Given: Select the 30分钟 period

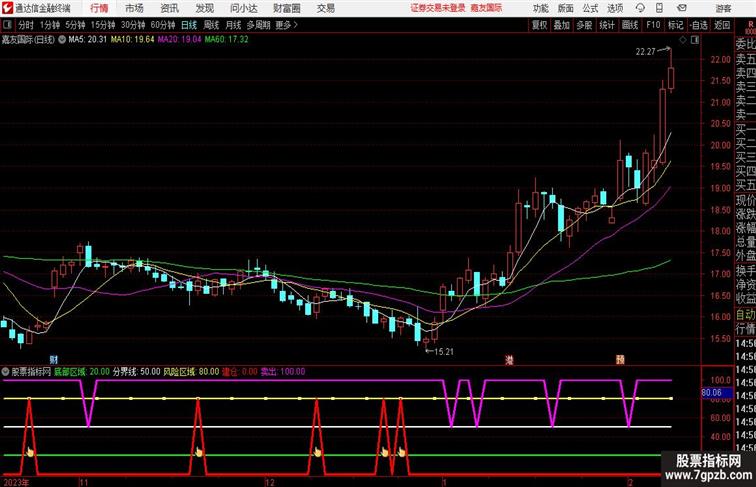Looking at the screenshot, I should 133,25.
